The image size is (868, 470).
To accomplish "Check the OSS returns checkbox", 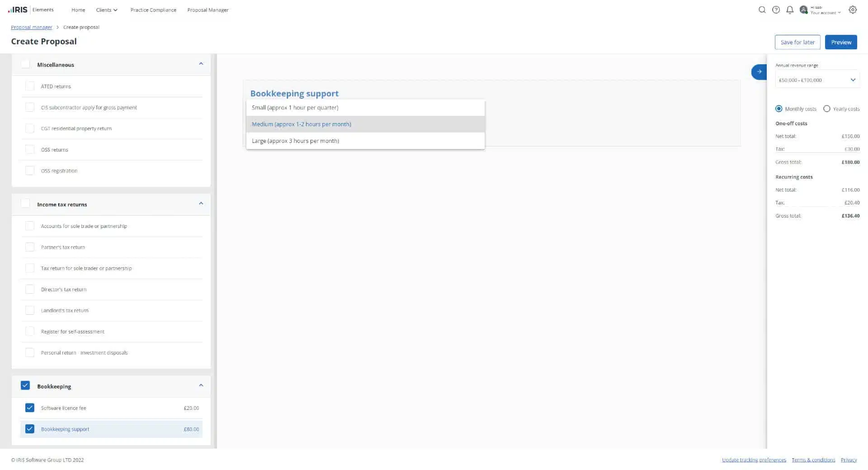I will (30, 149).
